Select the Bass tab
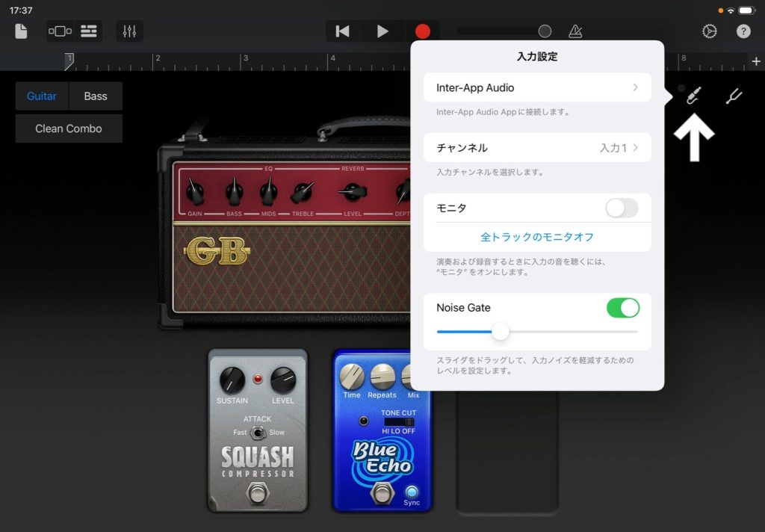This screenshot has width=765, height=532. 96,96
